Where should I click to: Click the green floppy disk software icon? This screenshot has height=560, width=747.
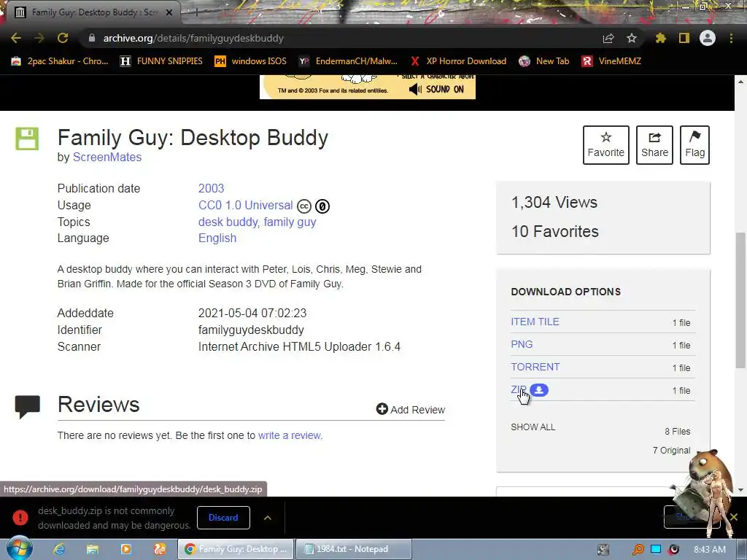[x=27, y=139]
